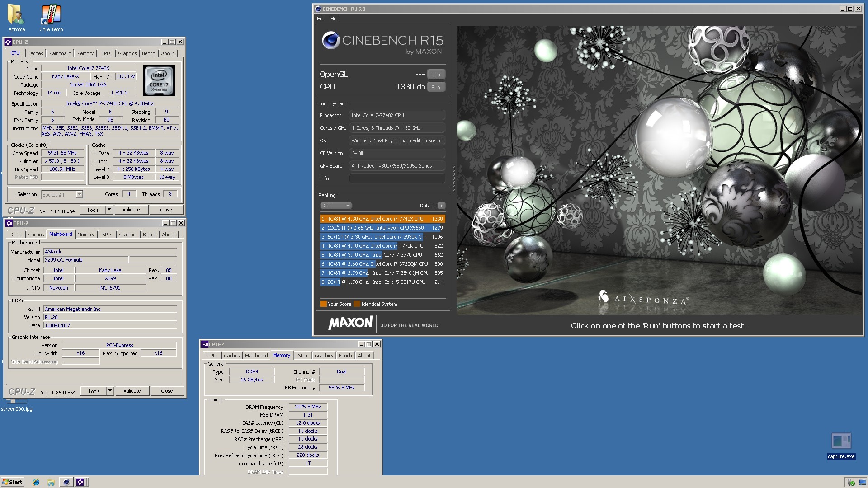Image resolution: width=868 pixels, height=488 pixels.
Task: Open Windows Explorer folder in taskbar
Action: (x=51, y=482)
